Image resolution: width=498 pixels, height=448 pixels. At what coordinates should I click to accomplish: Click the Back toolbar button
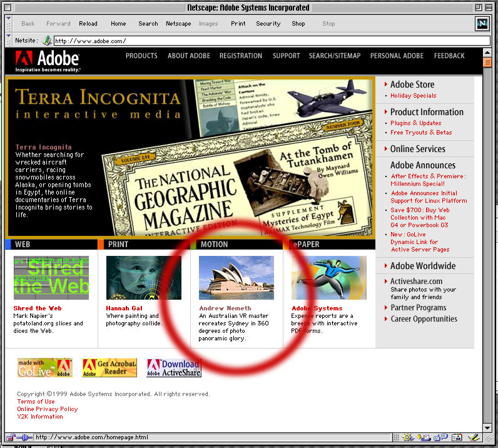click(28, 24)
